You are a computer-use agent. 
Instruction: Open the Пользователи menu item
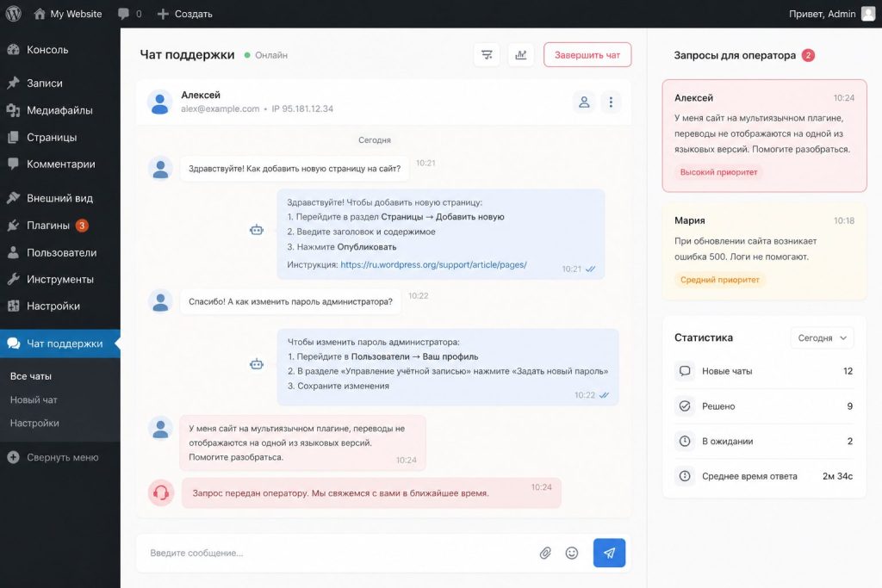coord(60,252)
